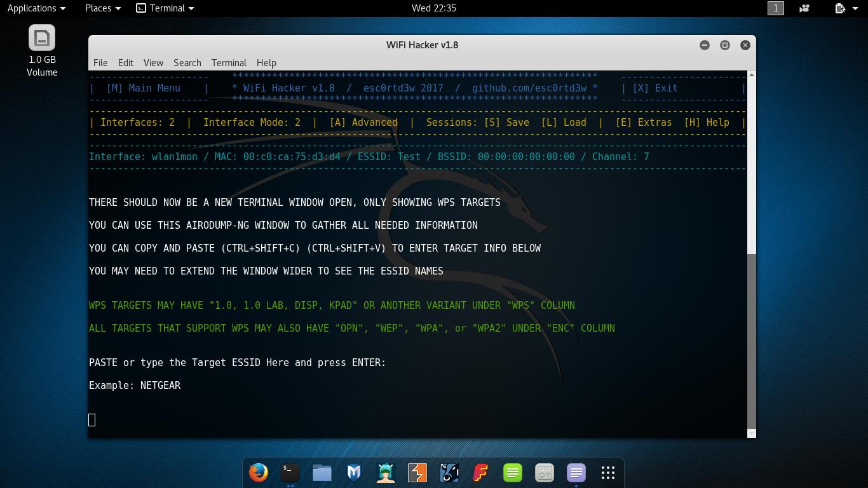
Task: Click the "[M] Main Menu" text
Action: (x=144, y=88)
